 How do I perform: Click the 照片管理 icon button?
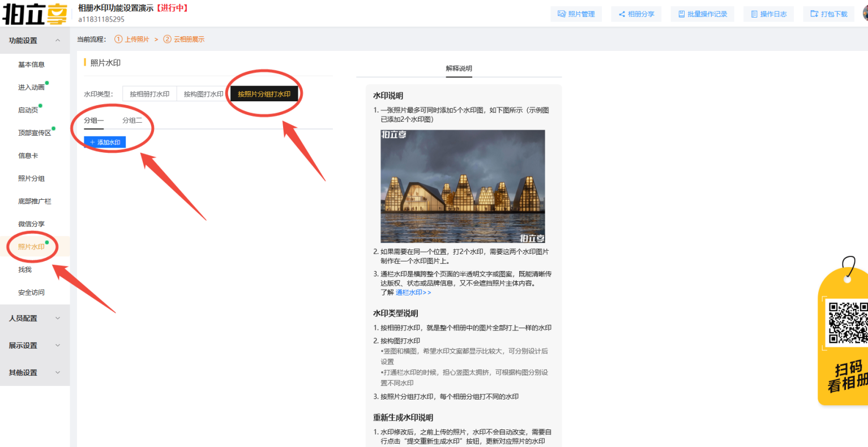[576, 14]
